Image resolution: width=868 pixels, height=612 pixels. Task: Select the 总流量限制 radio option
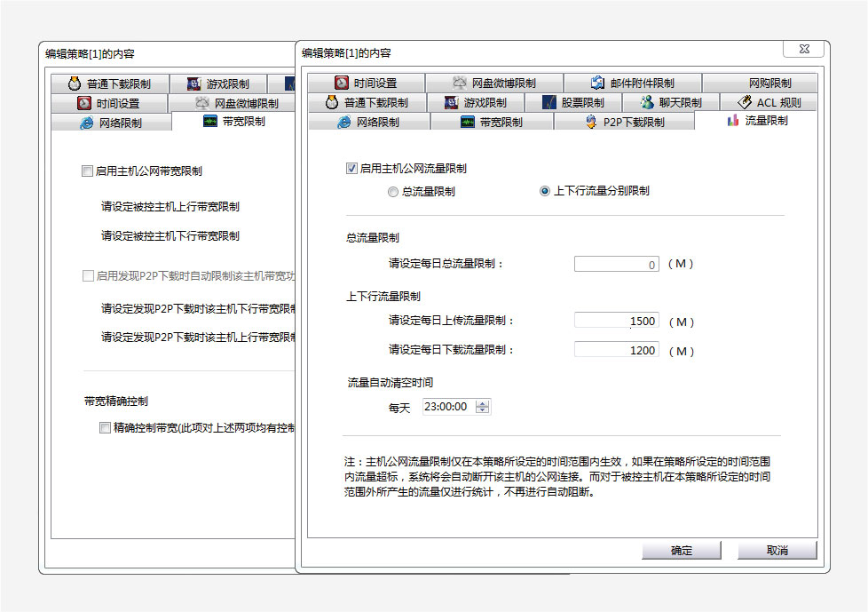point(393,191)
